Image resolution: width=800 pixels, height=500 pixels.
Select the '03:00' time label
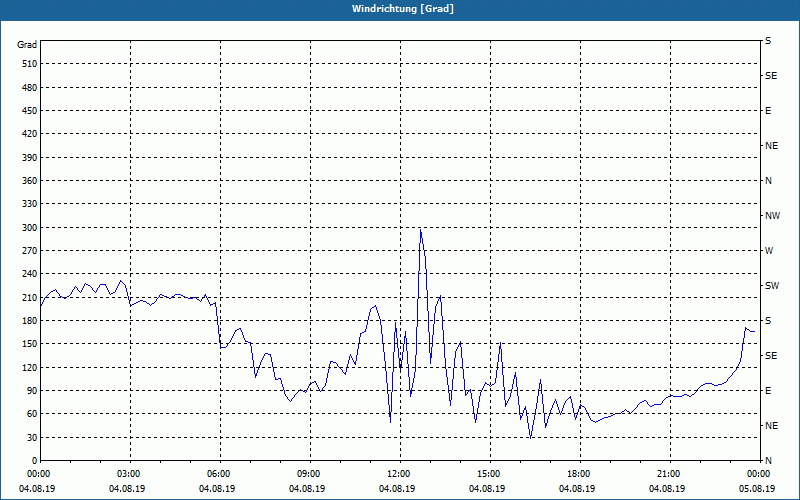(x=127, y=474)
